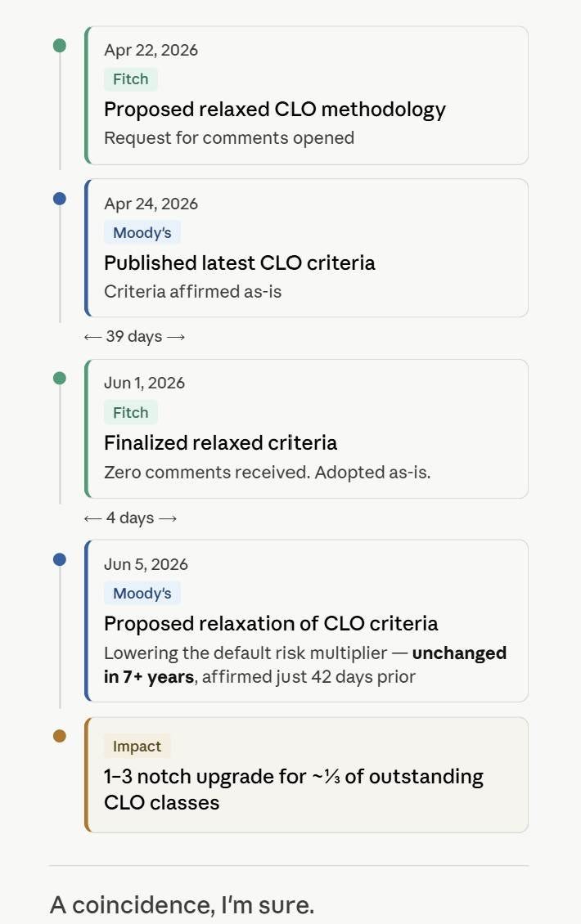This screenshot has height=924, width=581.
Task: Click the A coincidence, I'm sure caption
Action: pos(182,904)
